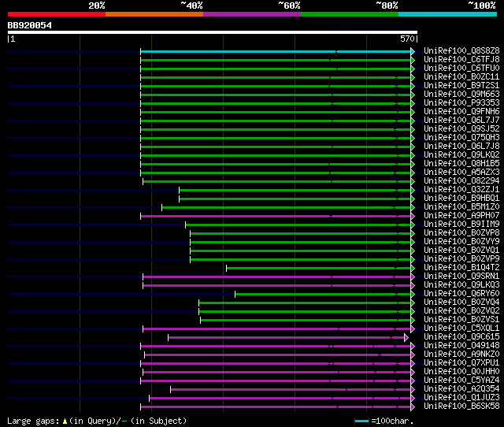Click the purple alignment bar for UniRef100_Q9C615
This screenshot has width=504, height=427.
286,338
